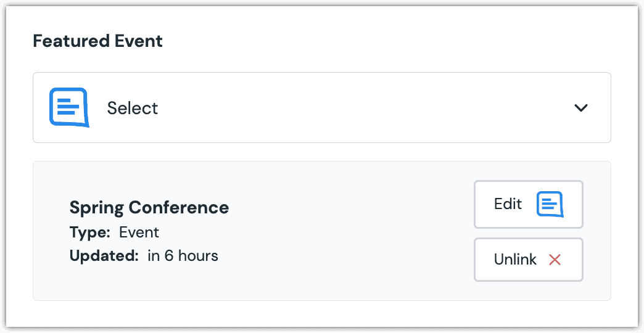Open the Select reference dropdown field
644x333 pixels.
tap(322, 107)
